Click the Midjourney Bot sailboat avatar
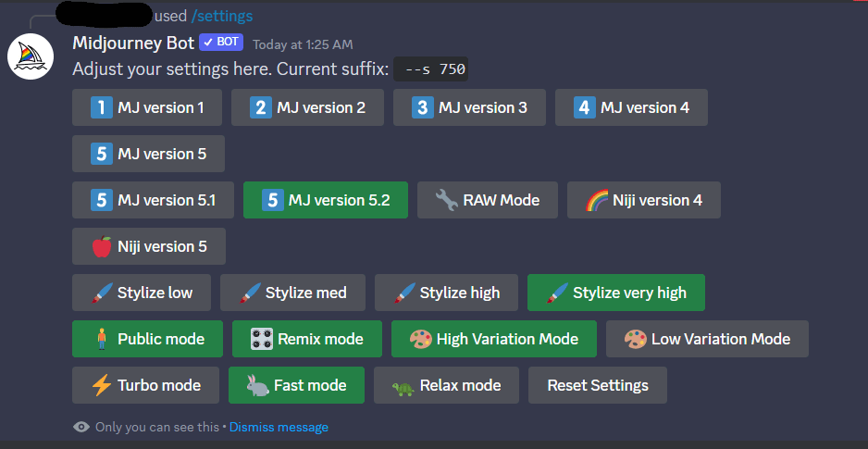 pyautogui.click(x=31, y=56)
